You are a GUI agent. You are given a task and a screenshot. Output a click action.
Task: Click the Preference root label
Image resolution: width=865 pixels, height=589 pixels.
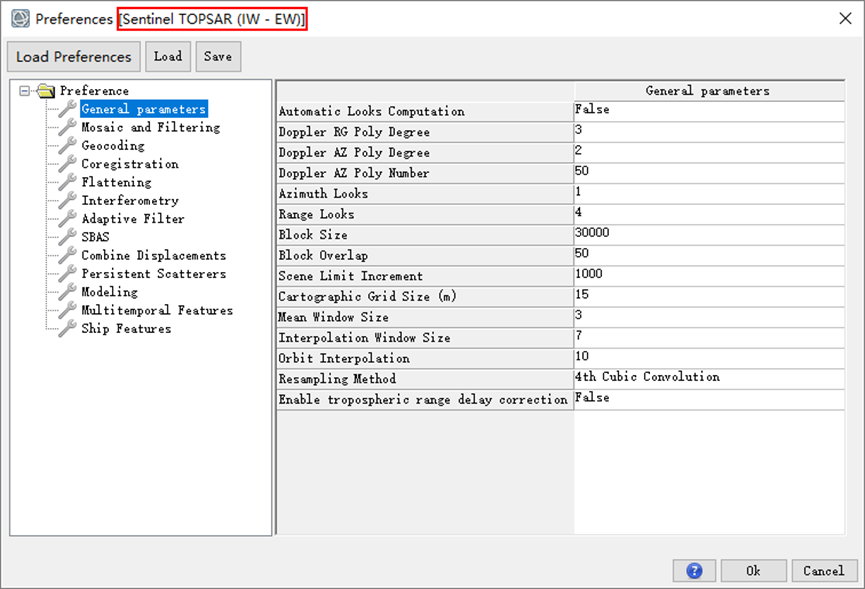pos(94,90)
